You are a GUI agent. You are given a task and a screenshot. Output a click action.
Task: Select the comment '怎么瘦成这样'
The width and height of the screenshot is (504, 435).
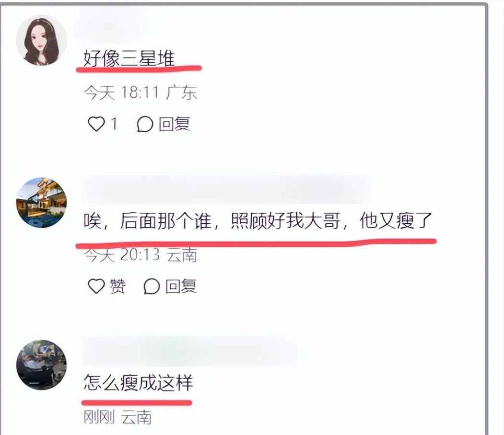point(138,382)
